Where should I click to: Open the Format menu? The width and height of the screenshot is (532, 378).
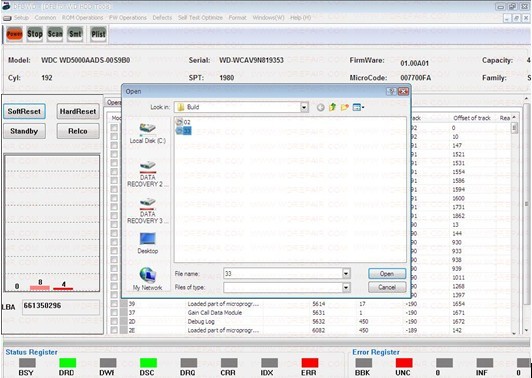point(238,18)
